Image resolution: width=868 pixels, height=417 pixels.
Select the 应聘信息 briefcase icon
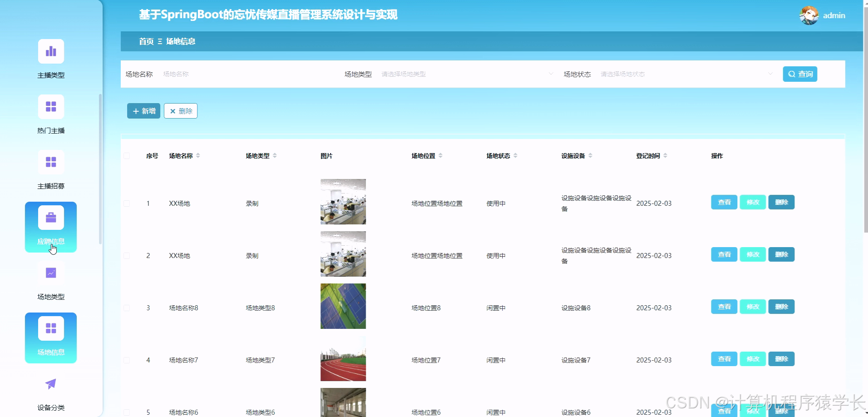pos(51,217)
